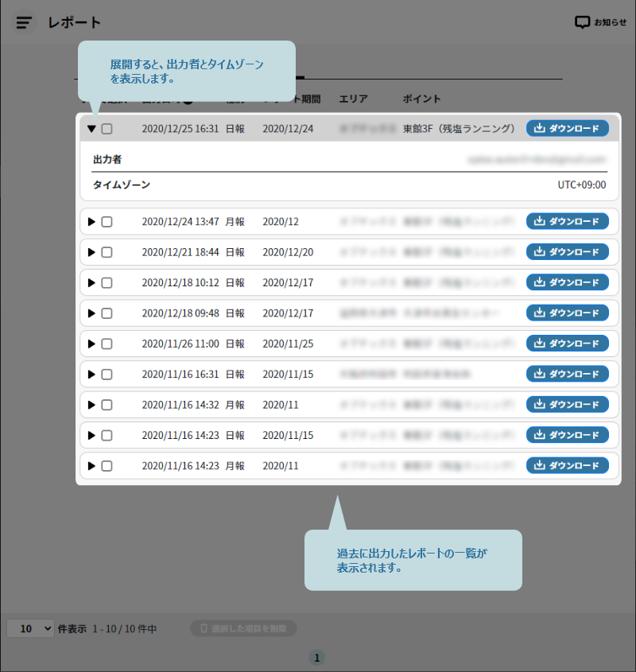
Task: Check the box for 2020/12/21 18:44 report
Action: 107,252
